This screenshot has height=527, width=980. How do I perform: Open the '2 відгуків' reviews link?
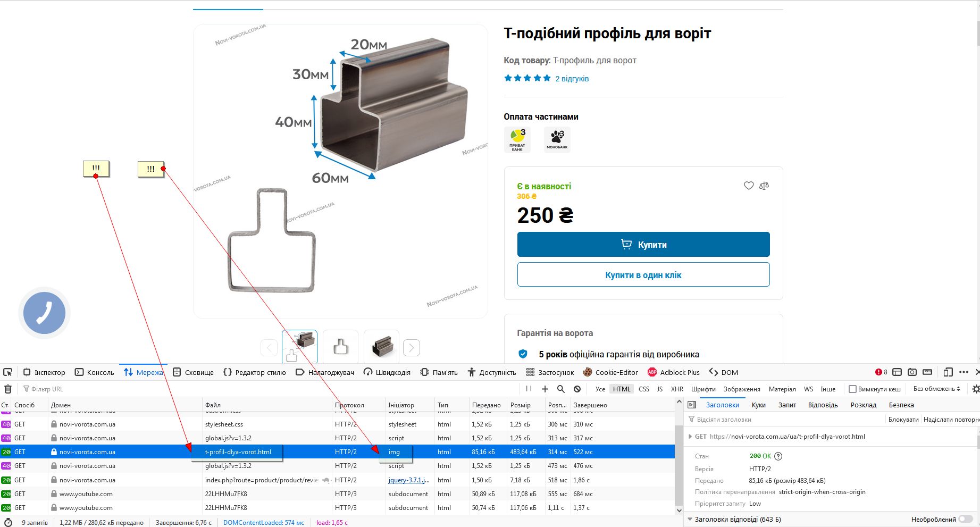coord(572,79)
